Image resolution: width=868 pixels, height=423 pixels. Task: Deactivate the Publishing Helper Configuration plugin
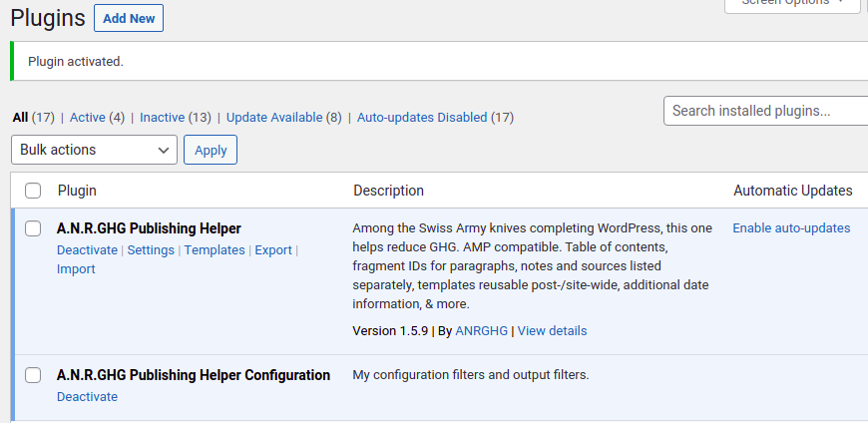coord(87,397)
